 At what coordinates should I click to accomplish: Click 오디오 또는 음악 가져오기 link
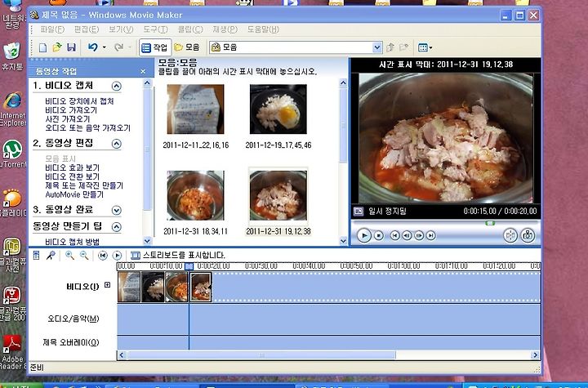tap(87, 128)
